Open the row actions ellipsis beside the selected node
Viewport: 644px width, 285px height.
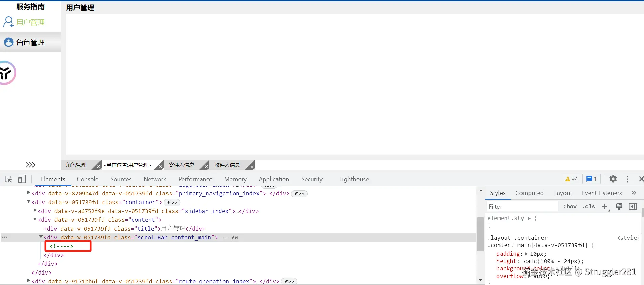pos(4,237)
